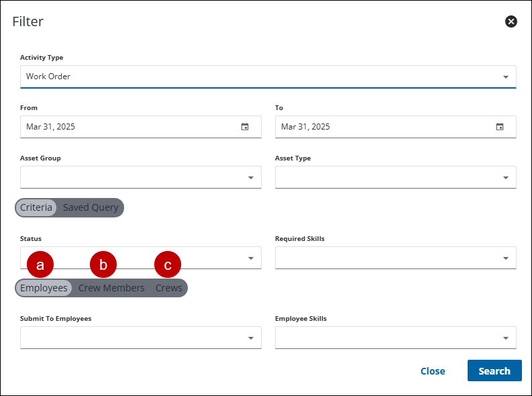Select the Crews toggle option
Screen dimensions: 532x396
click(169, 288)
